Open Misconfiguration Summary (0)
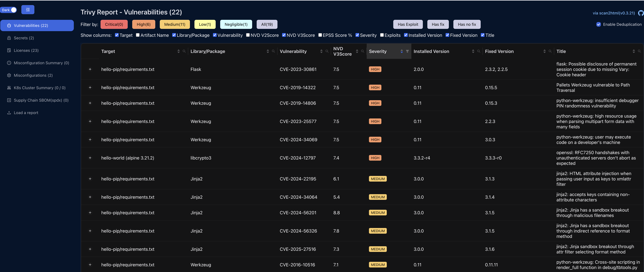The height and width of the screenshot is (272, 644). (37, 63)
